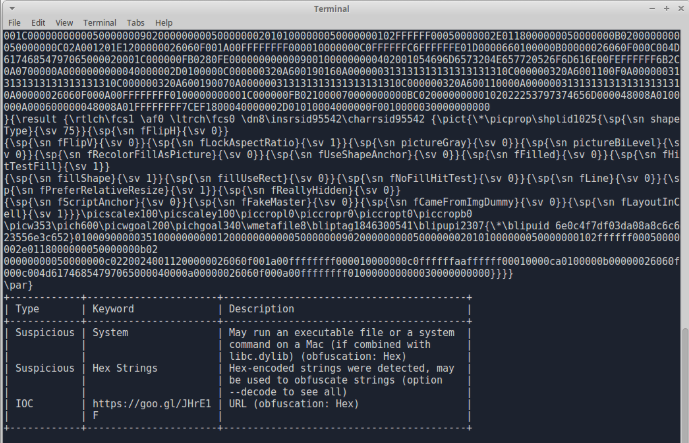
Task: Click the 'Keyword' column header
Action: point(116,309)
